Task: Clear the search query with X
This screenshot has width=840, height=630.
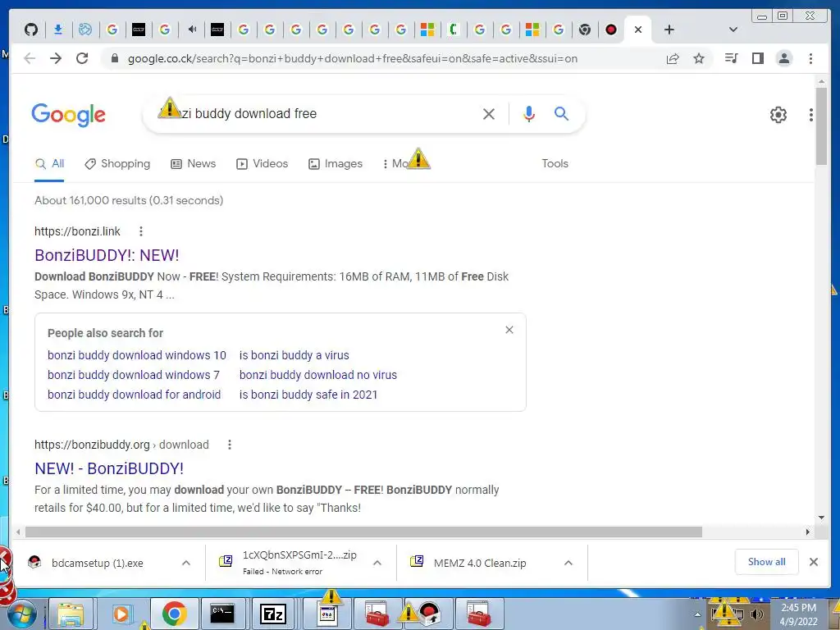Action: [x=489, y=113]
